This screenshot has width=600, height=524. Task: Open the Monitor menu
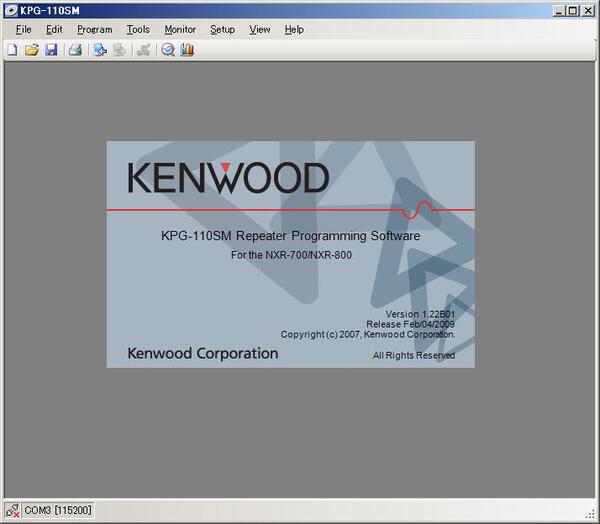(180, 29)
